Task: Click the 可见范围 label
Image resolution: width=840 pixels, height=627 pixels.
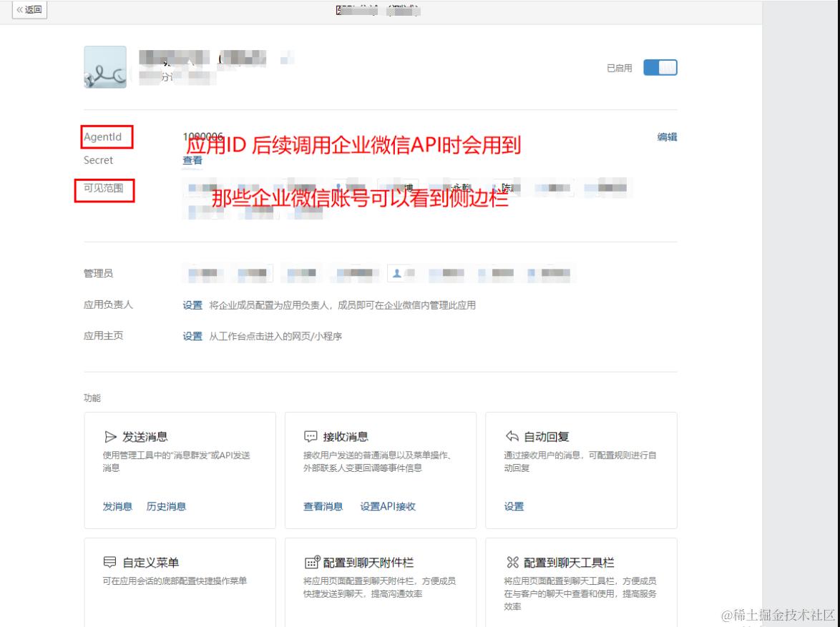Action: [x=104, y=188]
